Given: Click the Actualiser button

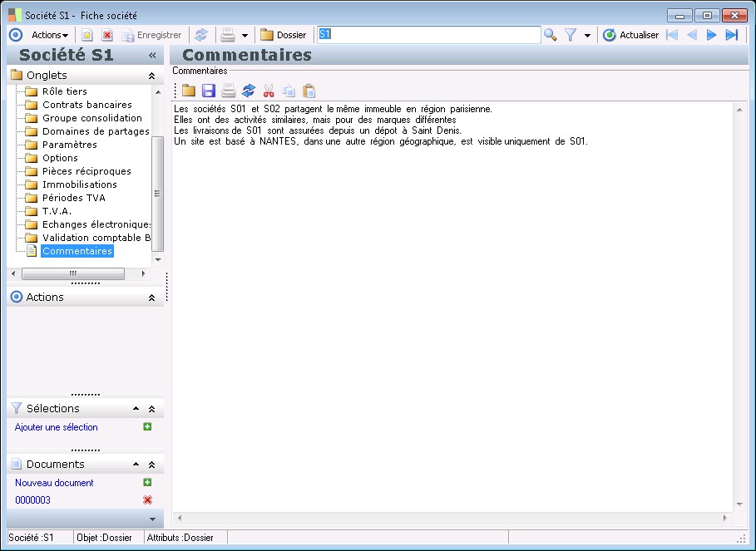Looking at the screenshot, I should tap(630, 35).
